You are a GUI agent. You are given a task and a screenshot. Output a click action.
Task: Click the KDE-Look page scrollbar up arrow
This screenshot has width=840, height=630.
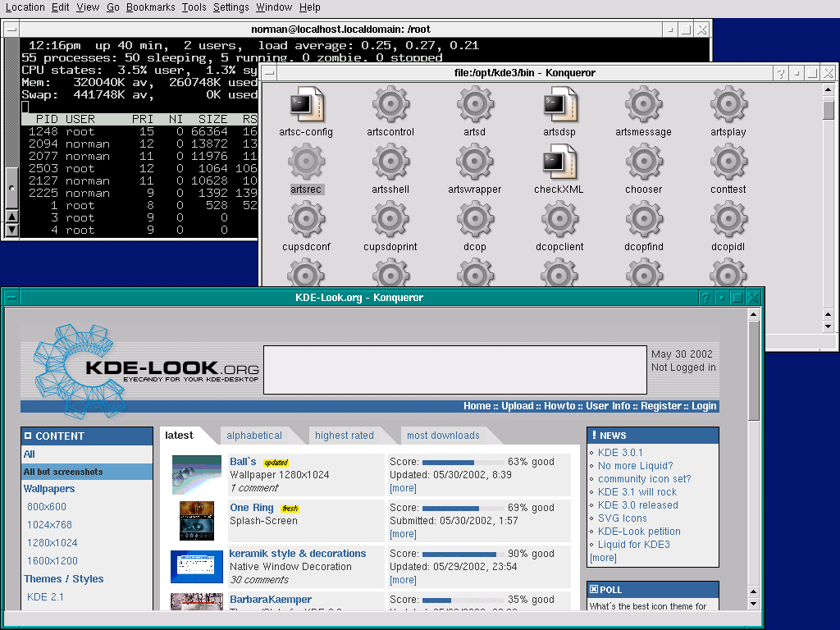754,314
